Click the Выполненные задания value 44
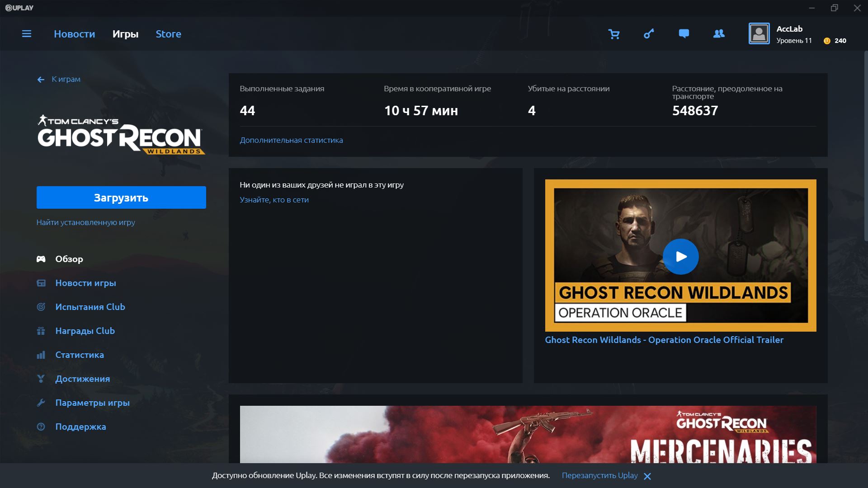This screenshot has height=488, width=868. 247,111
